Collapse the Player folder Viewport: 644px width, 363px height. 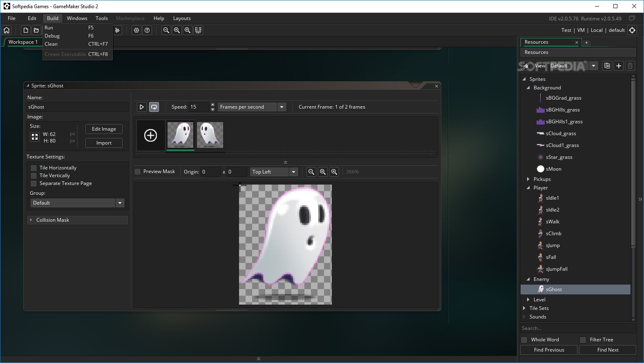(x=528, y=188)
